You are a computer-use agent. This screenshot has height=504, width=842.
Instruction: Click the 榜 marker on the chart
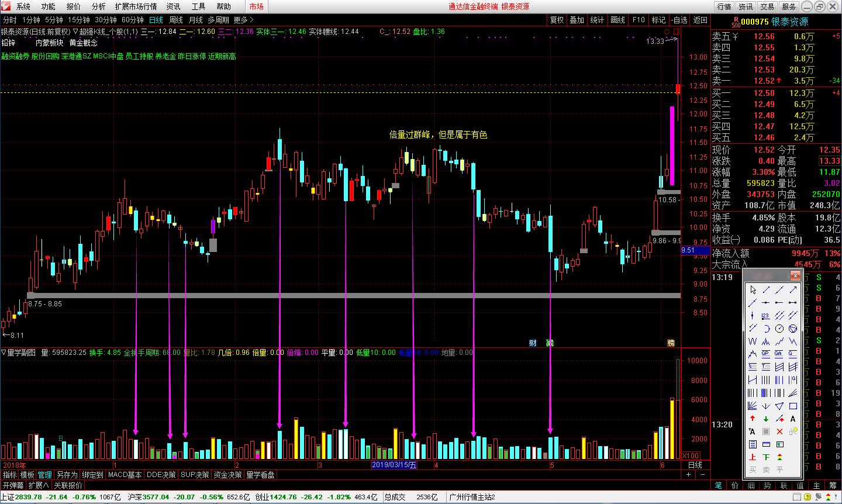[671, 343]
